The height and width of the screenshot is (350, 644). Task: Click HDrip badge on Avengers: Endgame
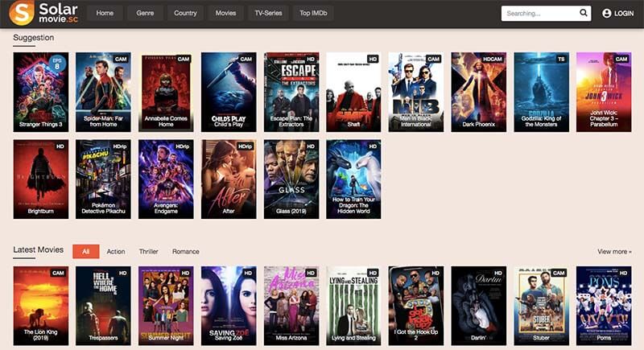coord(183,146)
